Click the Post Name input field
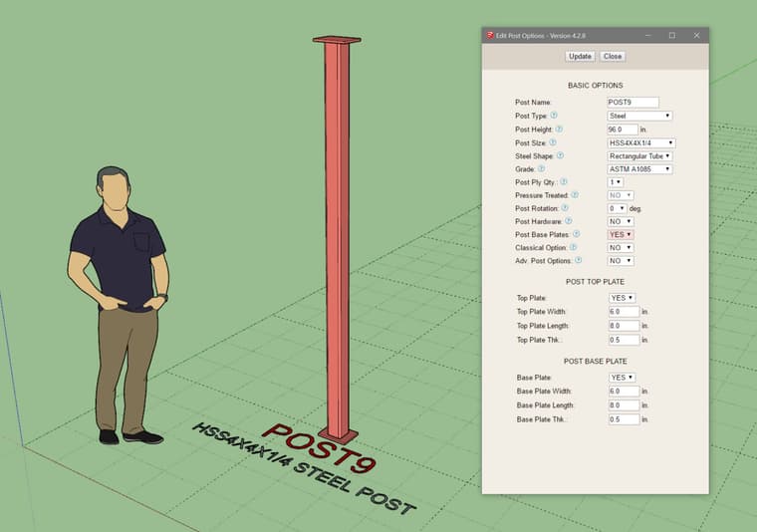 click(632, 102)
